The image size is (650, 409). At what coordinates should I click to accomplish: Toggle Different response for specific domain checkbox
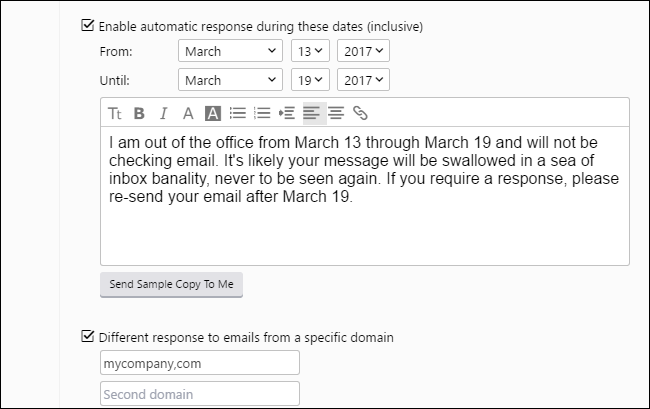pyautogui.click(x=88, y=337)
